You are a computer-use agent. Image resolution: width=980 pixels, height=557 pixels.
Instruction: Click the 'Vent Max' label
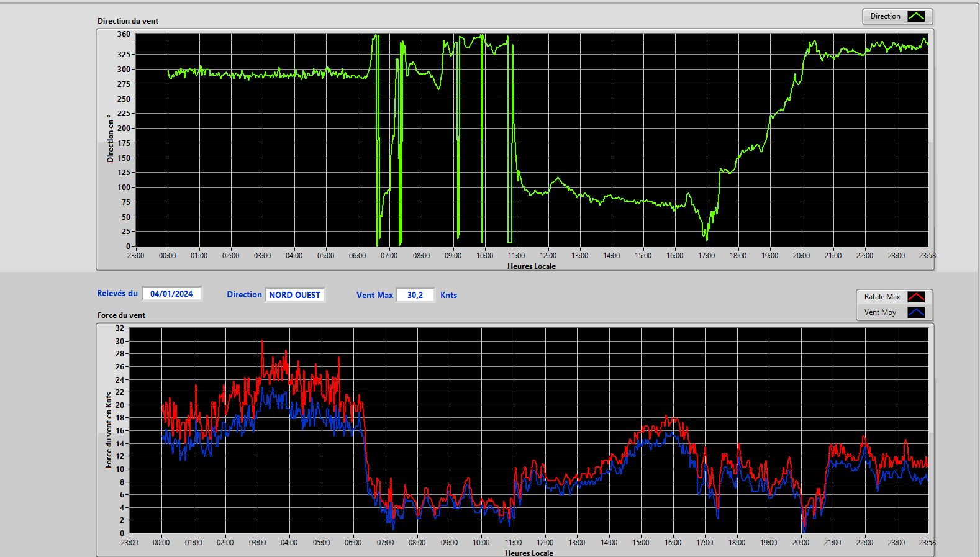(x=374, y=295)
